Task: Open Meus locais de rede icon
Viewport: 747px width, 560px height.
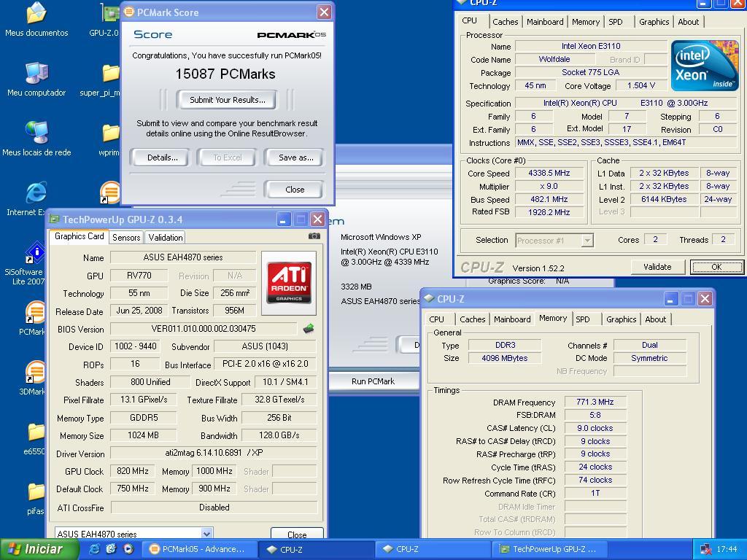Action: click(36, 133)
